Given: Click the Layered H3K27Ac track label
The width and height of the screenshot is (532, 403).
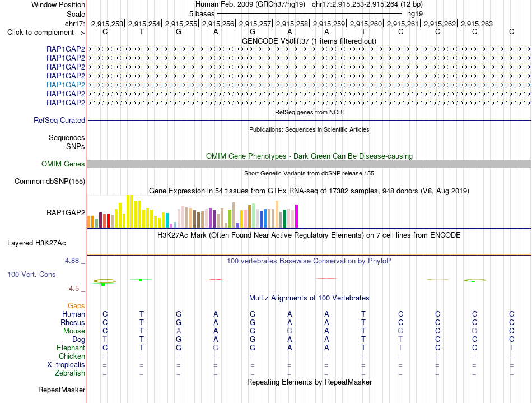Looking at the screenshot, I should 36,243.
